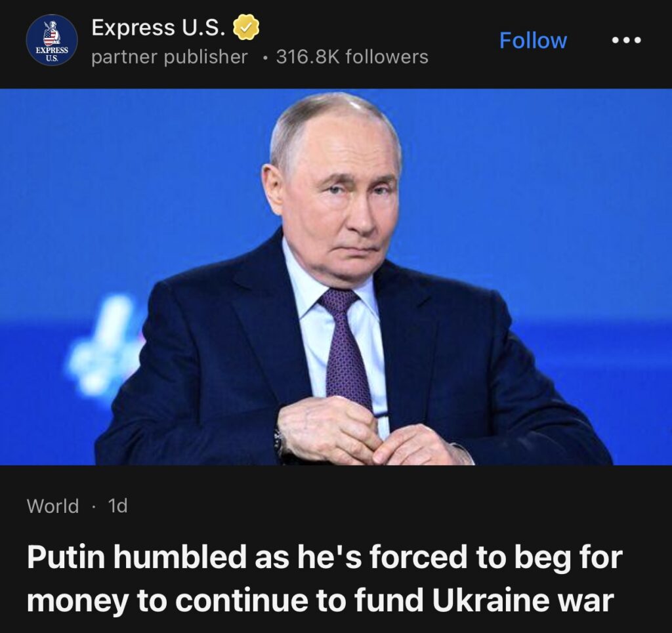Follow the Express U.S. publisher
Viewport: 672px width, 633px height.
coord(533,40)
